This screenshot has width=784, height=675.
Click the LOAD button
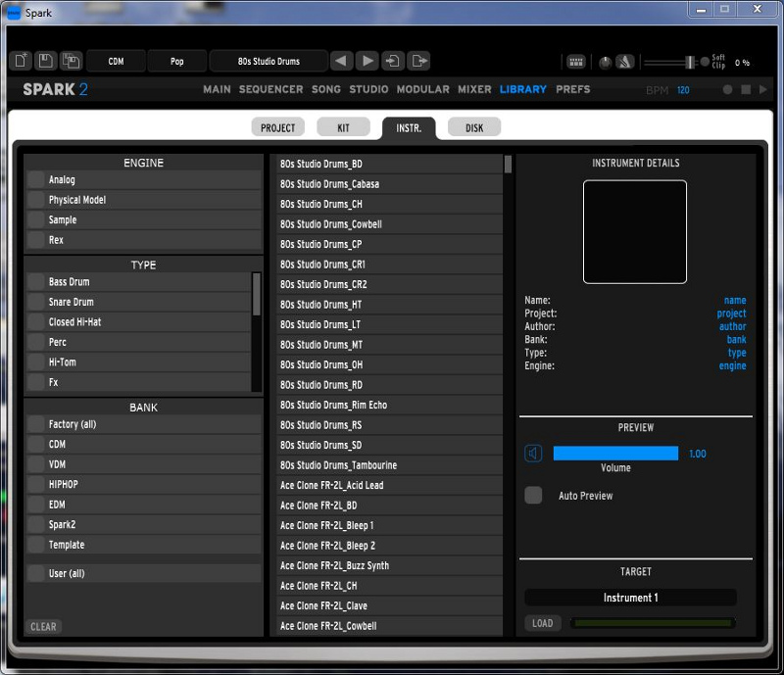pos(543,623)
